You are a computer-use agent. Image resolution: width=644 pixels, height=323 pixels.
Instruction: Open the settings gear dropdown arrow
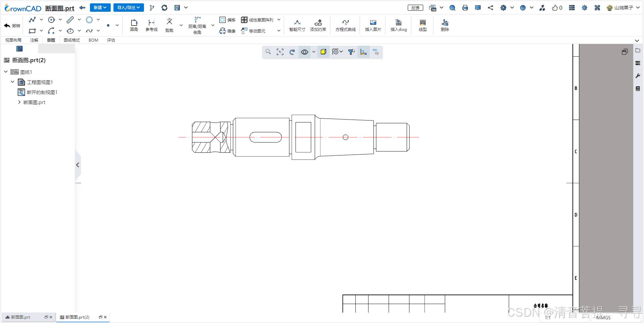pos(512,7)
